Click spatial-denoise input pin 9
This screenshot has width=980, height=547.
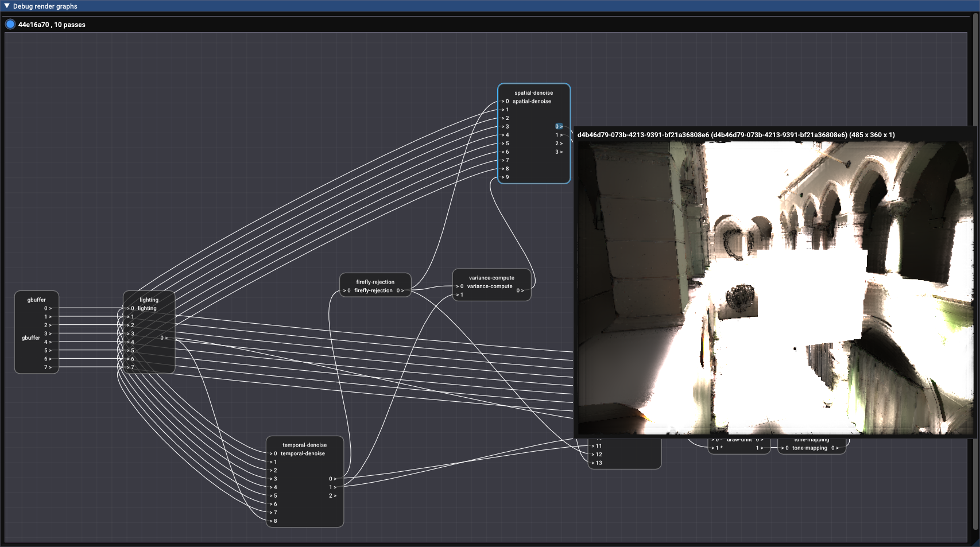[x=505, y=177]
